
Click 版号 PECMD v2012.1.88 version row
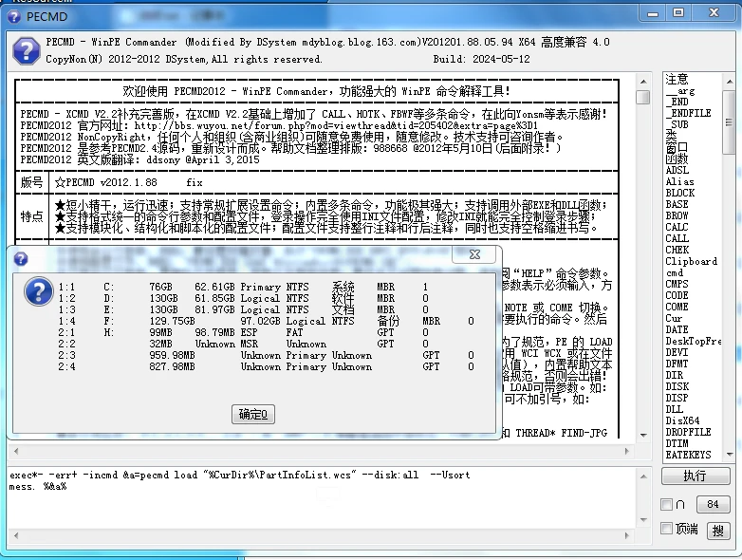tap(317, 182)
